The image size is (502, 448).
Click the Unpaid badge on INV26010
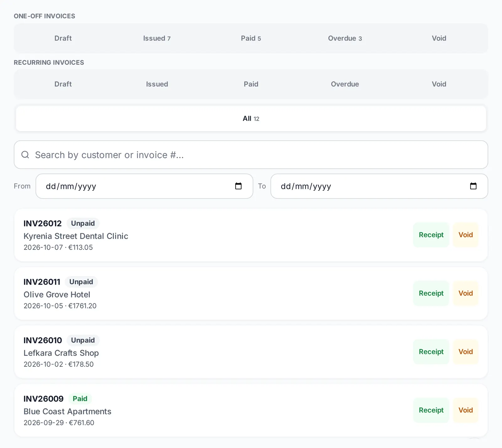83,340
